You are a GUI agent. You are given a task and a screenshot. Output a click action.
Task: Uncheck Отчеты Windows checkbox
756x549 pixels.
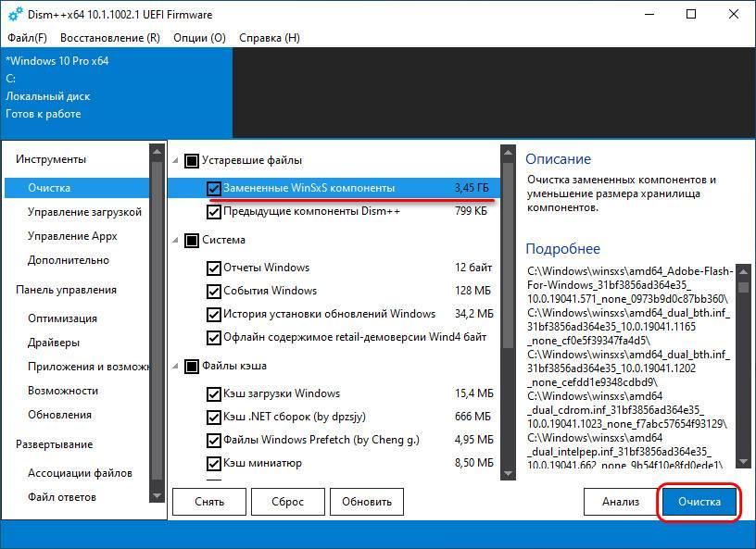214,268
